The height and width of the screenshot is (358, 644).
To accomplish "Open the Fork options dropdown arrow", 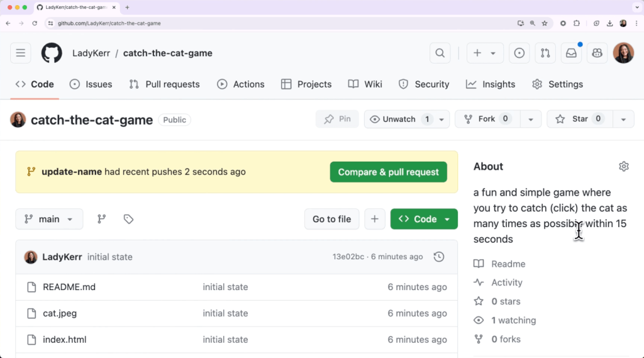I will pyautogui.click(x=531, y=119).
